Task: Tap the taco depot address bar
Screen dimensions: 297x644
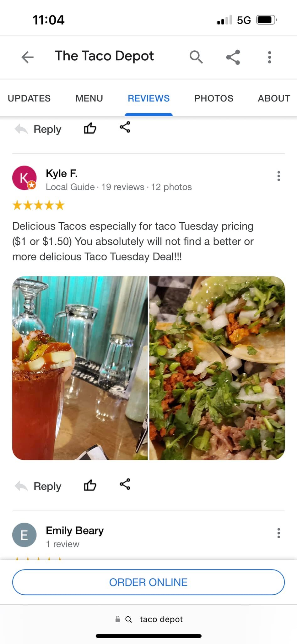Action: click(x=148, y=619)
